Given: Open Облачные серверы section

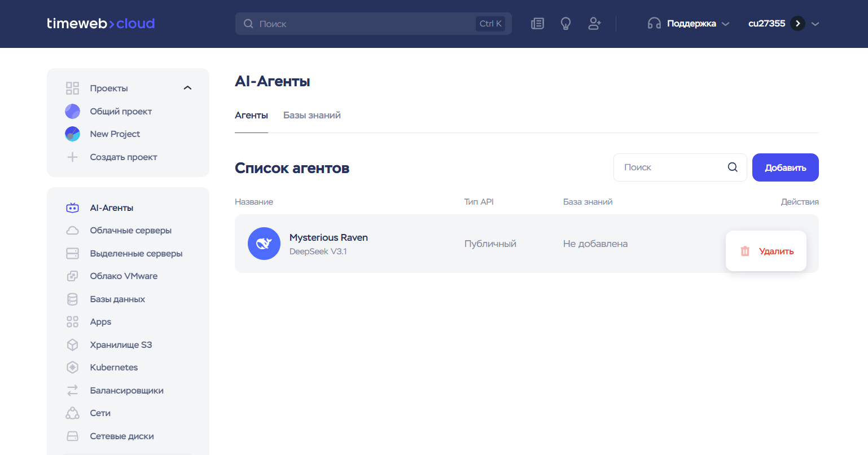Looking at the screenshot, I should (x=130, y=231).
